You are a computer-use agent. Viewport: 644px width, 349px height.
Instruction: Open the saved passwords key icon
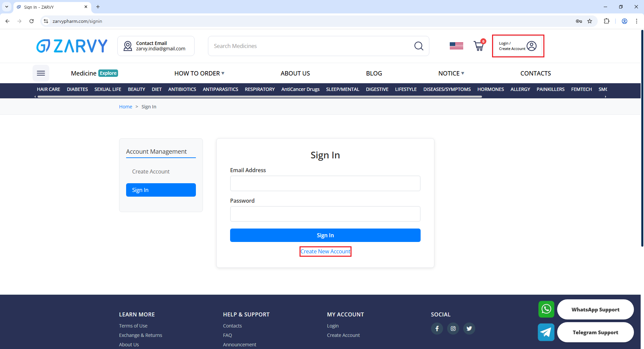click(579, 21)
